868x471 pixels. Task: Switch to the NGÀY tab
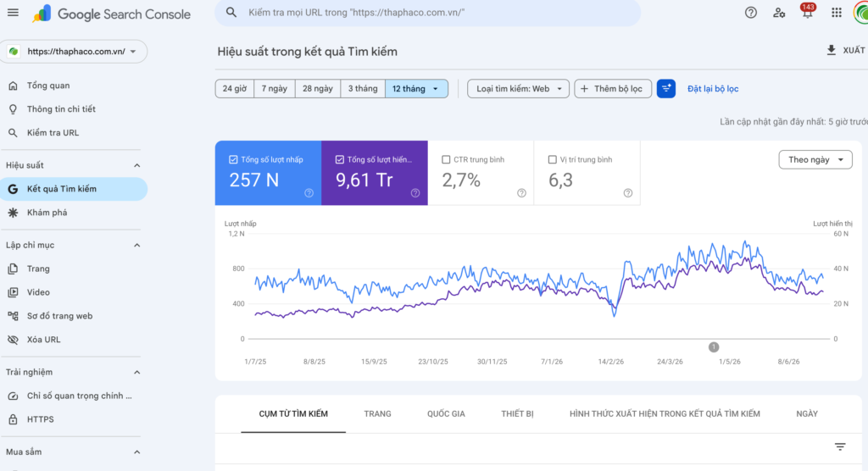pos(807,414)
